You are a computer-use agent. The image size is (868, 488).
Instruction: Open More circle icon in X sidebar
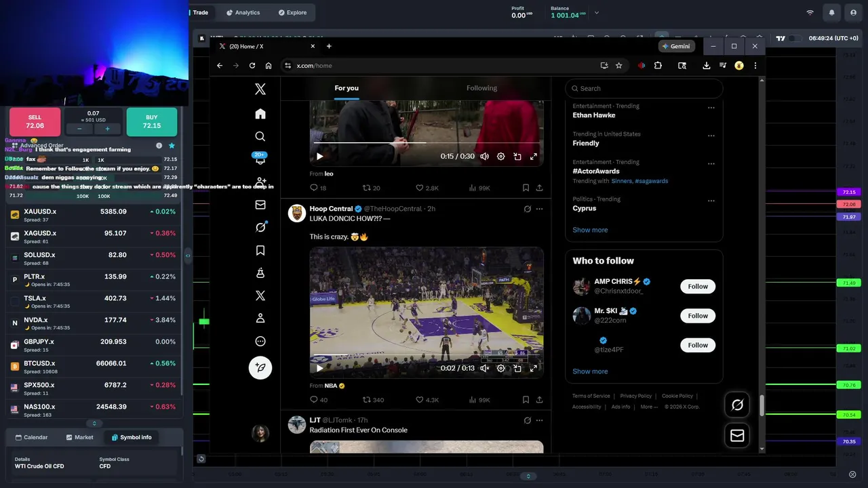coord(260,342)
